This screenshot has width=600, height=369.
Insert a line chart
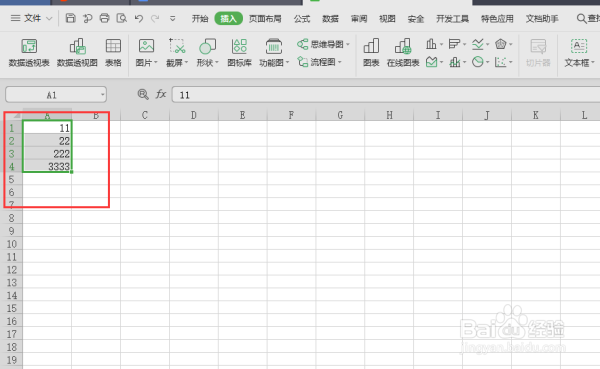478,44
